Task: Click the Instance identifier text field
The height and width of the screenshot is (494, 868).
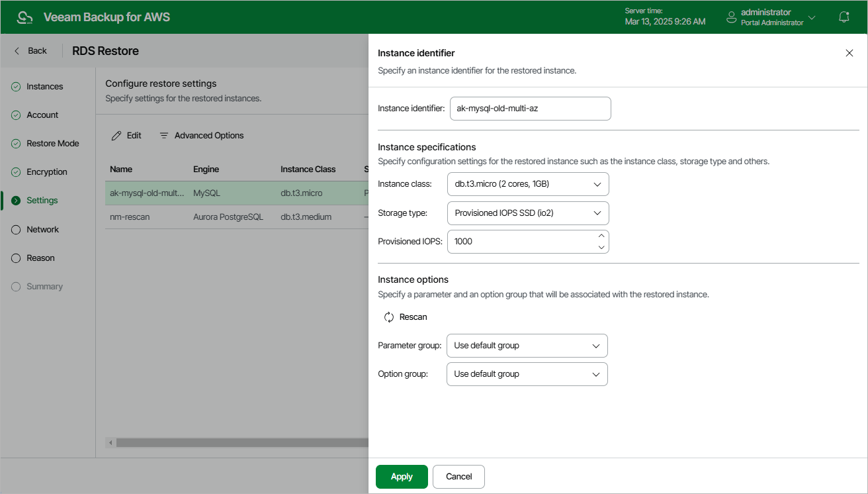Action: coord(530,109)
